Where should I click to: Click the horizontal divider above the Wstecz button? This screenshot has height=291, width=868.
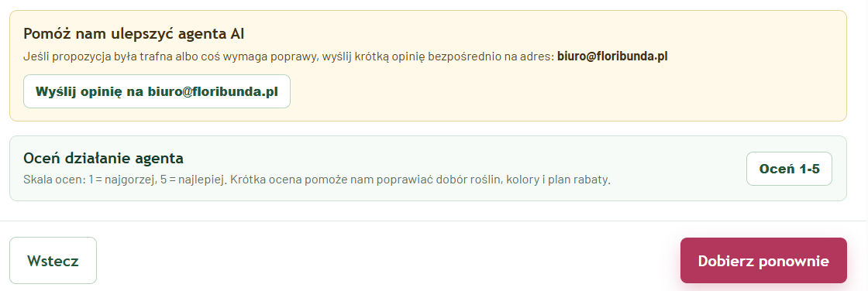coord(434,221)
